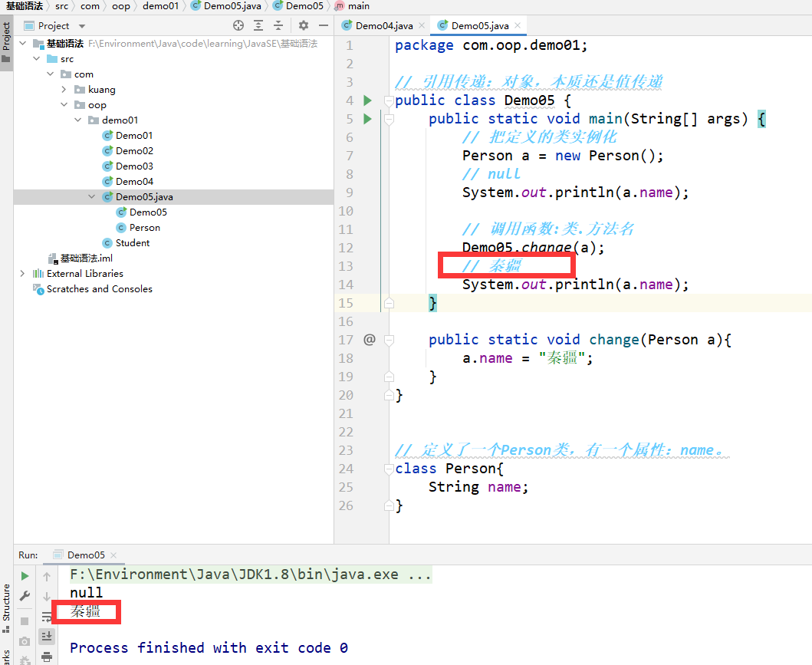Close the Demo05.java editor tab
Viewport: 812px width, 665px height.
(x=518, y=25)
